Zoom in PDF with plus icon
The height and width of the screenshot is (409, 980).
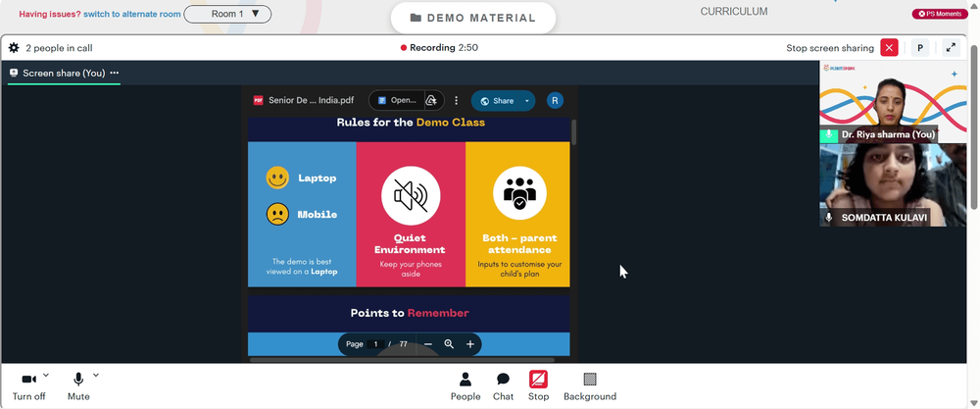click(x=470, y=344)
